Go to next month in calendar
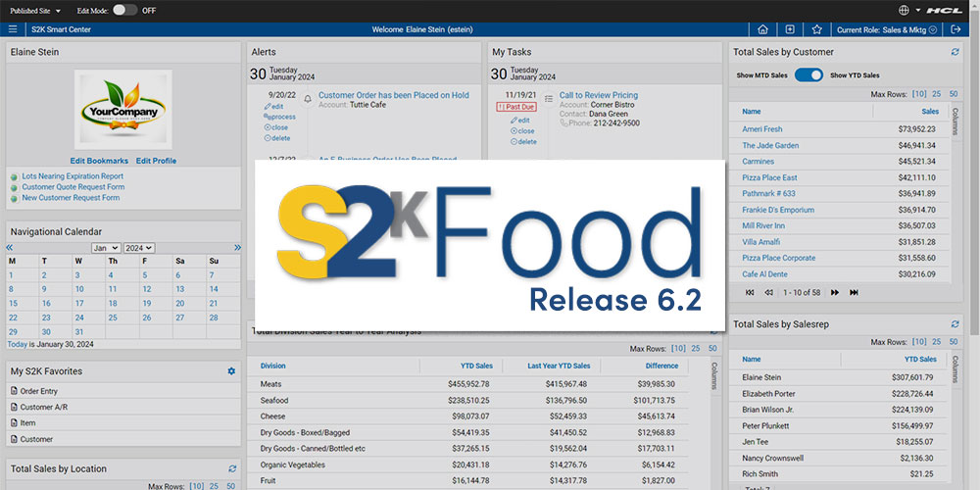Viewport: 980px width, 490px height. tap(237, 248)
